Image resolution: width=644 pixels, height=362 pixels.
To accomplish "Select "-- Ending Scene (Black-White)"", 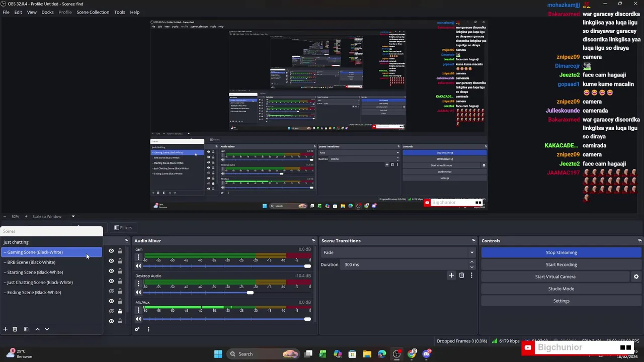I will [51, 292].
